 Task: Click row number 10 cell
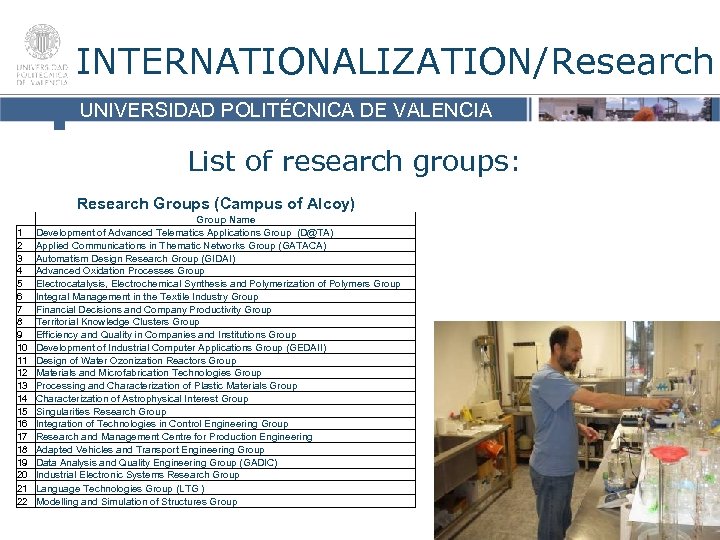point(26,347)
